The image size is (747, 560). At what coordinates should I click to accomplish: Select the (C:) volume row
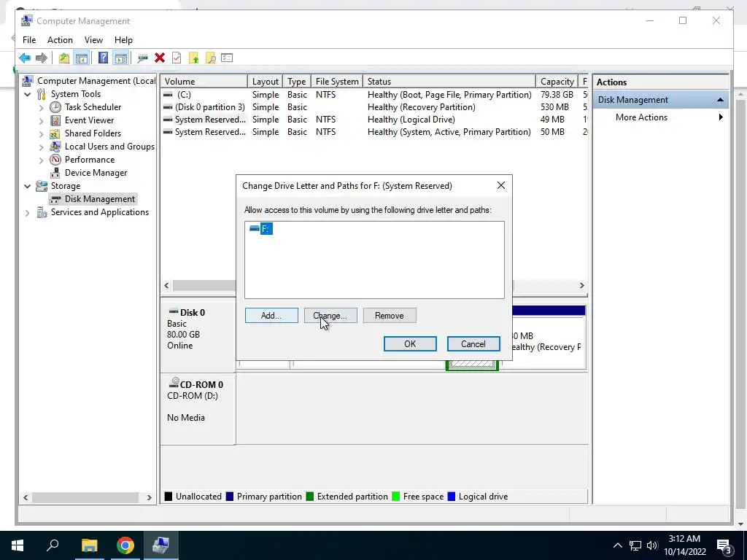(374, 94)
